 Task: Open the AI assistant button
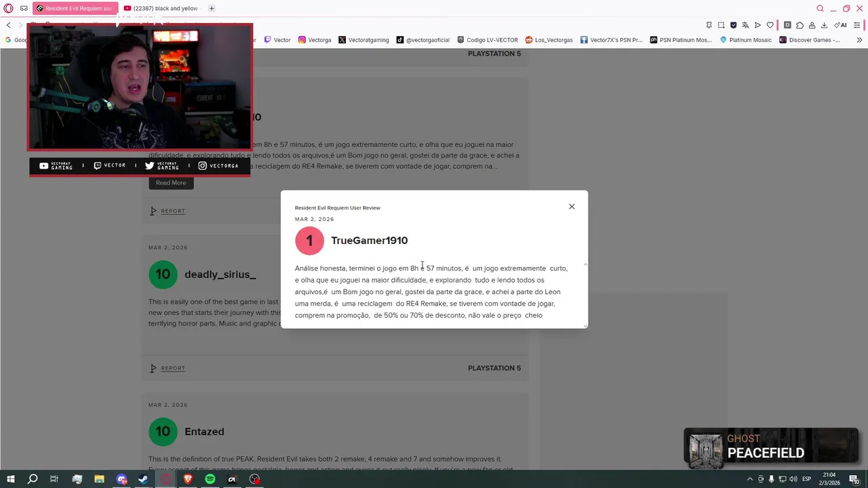click(x=840, y=25)
